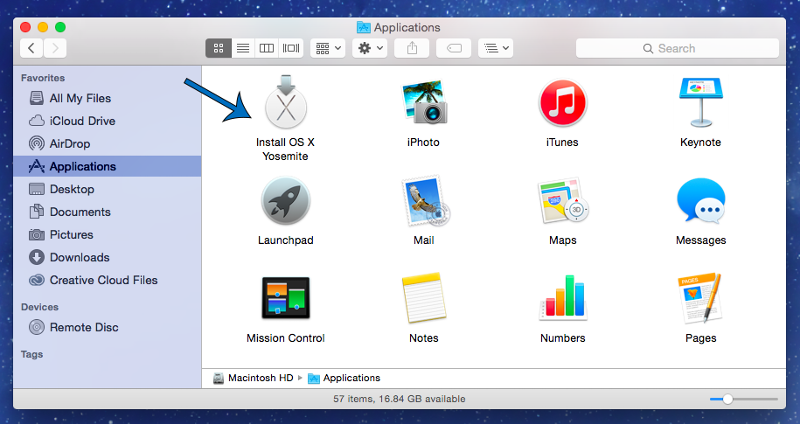
Task: Open Desktop folder in sidebar
Action: pyautogui.click(x=107, y=189)
